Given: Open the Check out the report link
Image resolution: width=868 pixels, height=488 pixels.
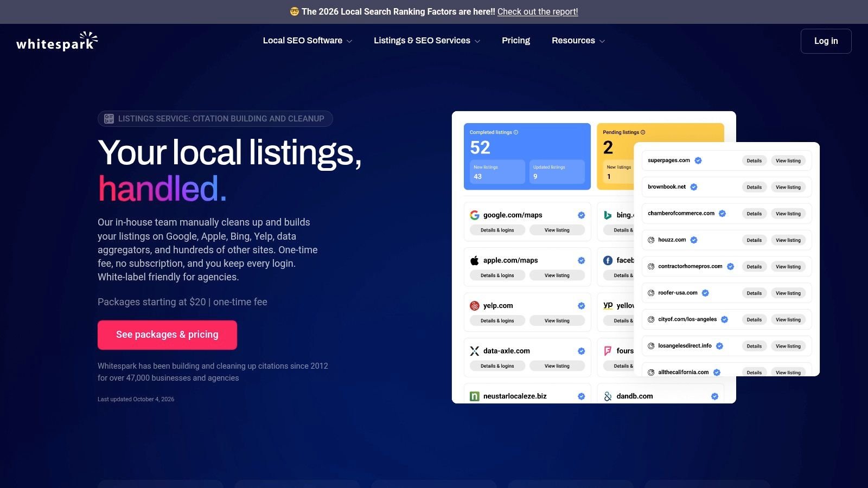Looking at the screenshot, I should click(538, 11).
